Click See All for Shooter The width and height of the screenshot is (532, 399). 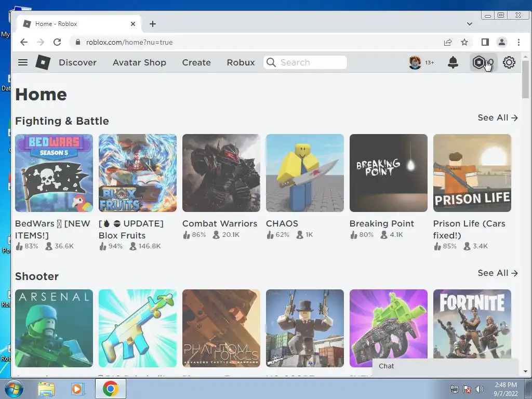click(498, 273)
